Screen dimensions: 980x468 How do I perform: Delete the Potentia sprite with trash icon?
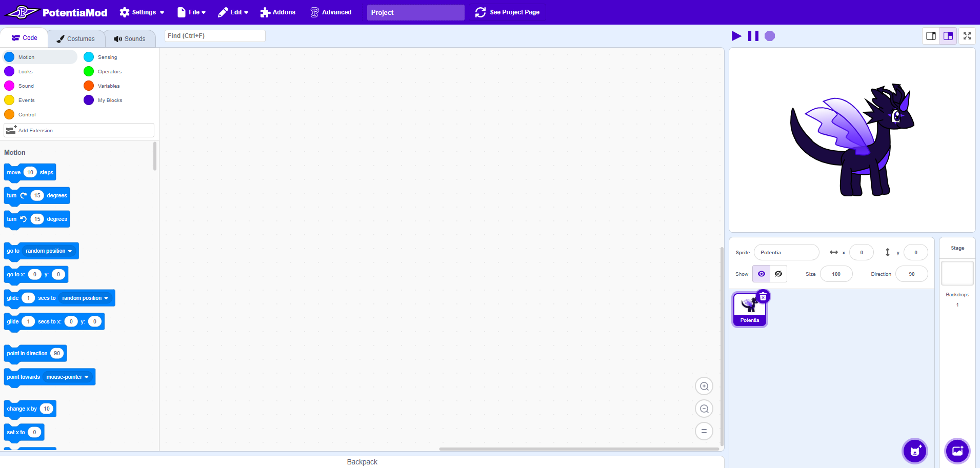pyautogui.click(x=763, y=297)
